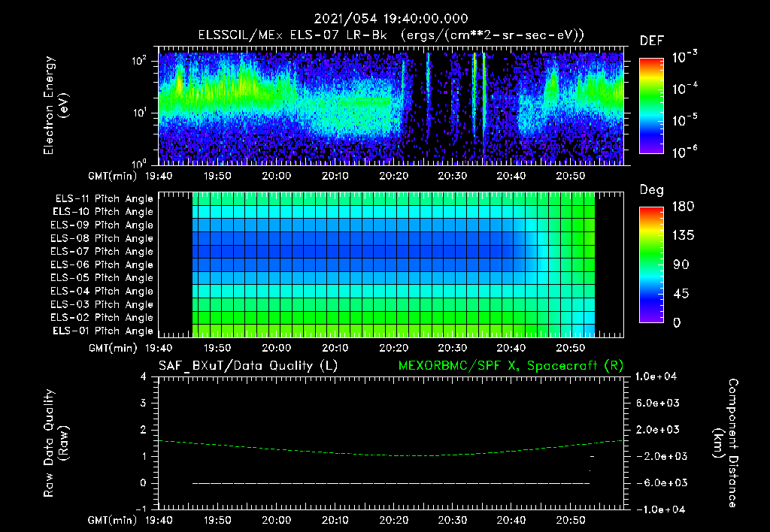Image resolution: width=770 pixels, height=532 pixels.
Task: Click the green dashed spacecraft SPF X curve
Action: coord(391,455)
